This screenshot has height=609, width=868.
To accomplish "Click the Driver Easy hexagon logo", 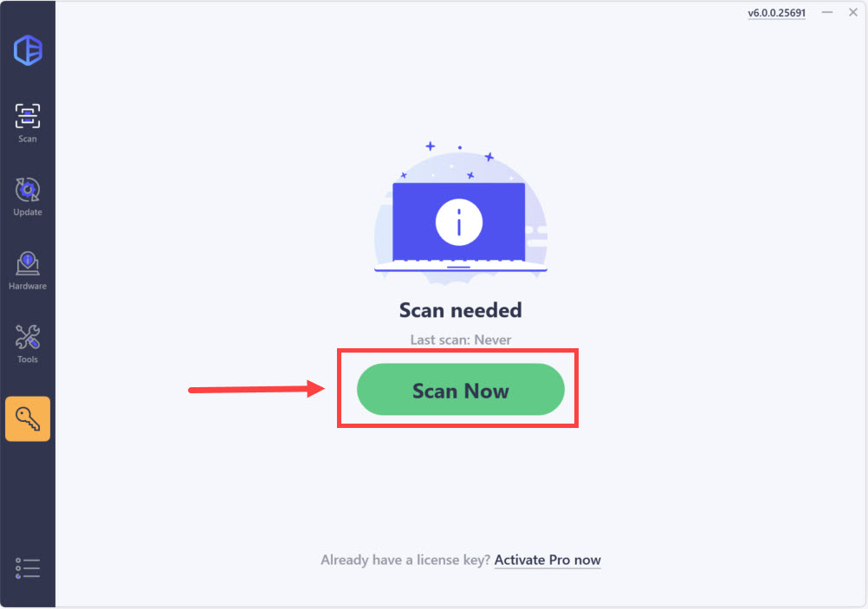I will tap(28, 50).
